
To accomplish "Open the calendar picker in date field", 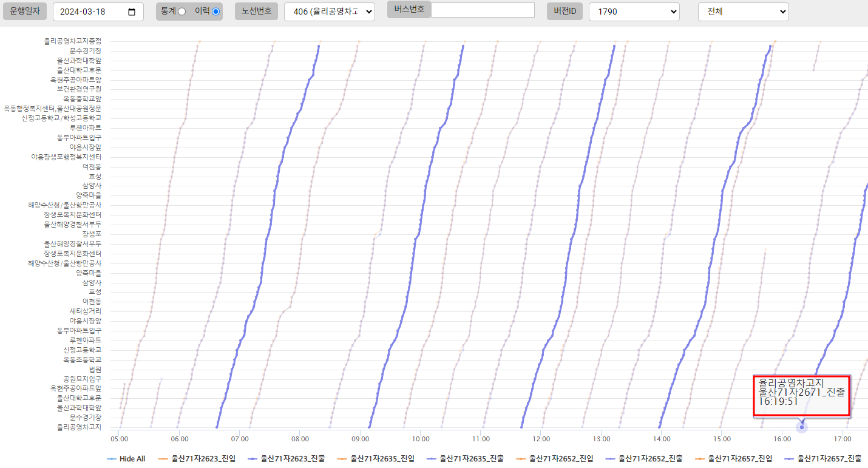I will coord(132,12).
